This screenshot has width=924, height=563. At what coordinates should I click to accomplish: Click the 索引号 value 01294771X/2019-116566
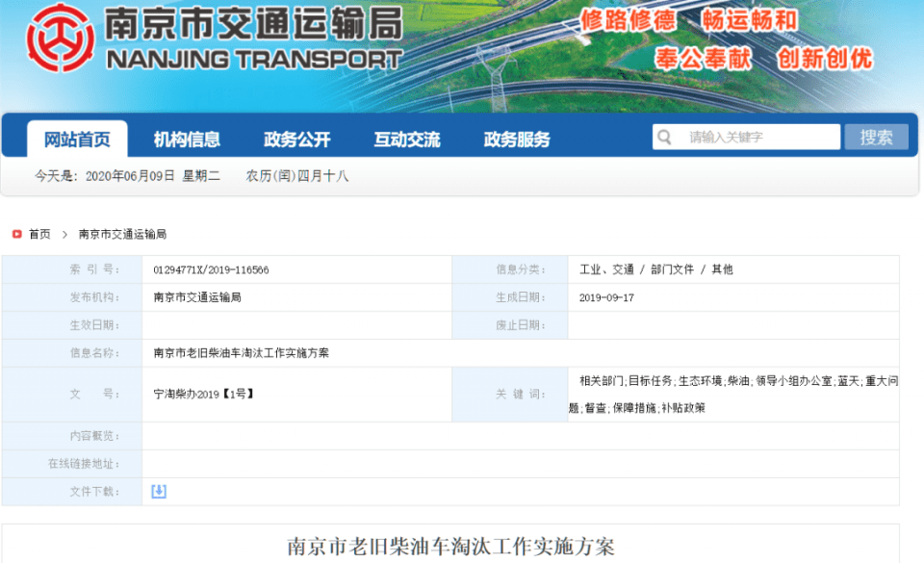point(211,269)
